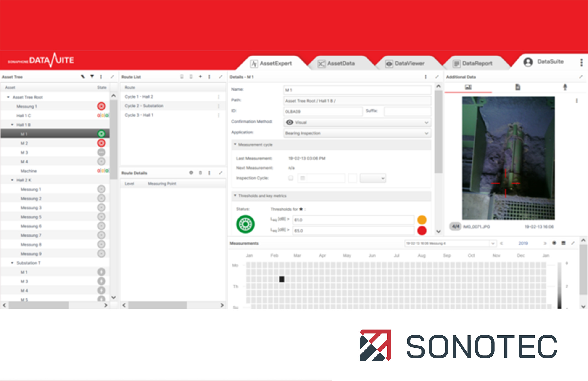Open options for Cycle 3 - Hall 1 route

coord(219,115)
